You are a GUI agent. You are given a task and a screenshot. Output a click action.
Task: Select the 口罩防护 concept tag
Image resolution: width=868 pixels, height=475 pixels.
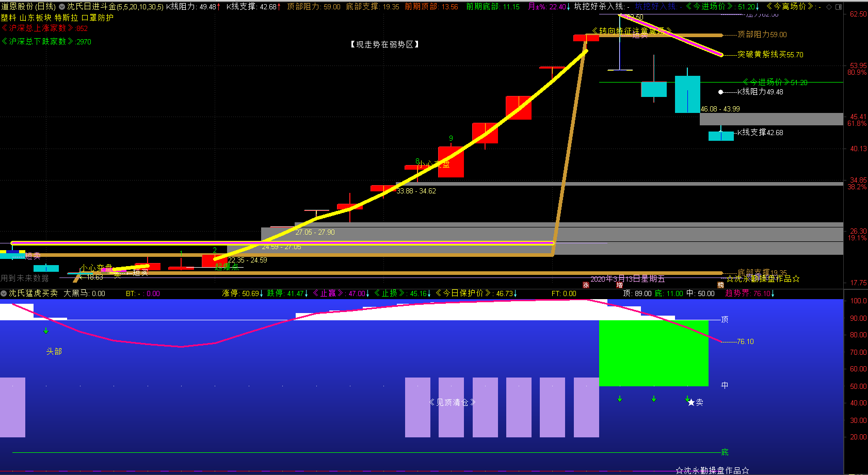(x=98, y=18)
